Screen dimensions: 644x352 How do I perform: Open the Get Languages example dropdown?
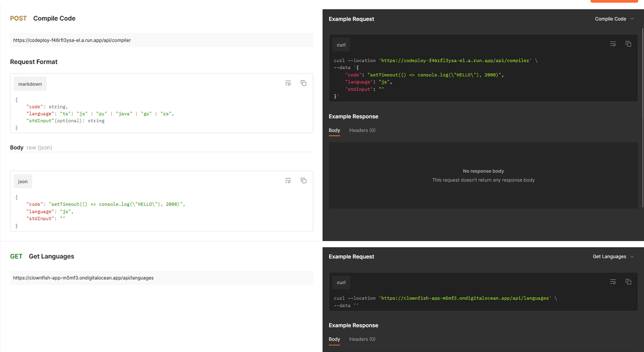pos(613,257)
